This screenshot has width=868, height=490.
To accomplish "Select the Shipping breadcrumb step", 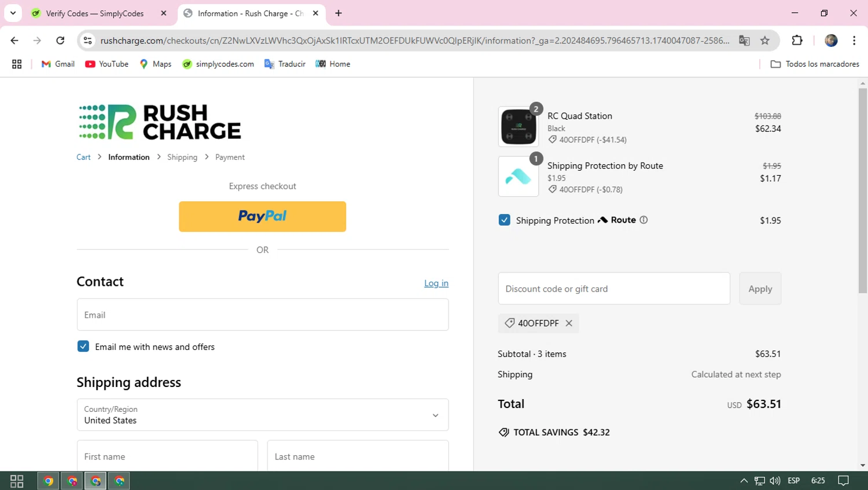I will tap(182, 157).
